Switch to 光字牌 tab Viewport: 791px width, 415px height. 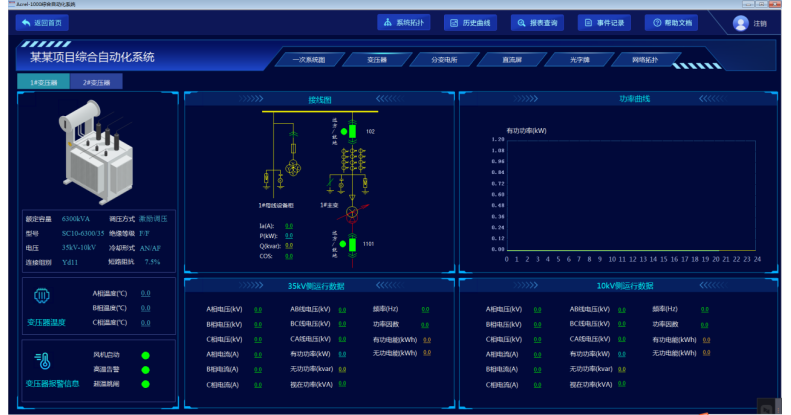click(x=579, y=60)
